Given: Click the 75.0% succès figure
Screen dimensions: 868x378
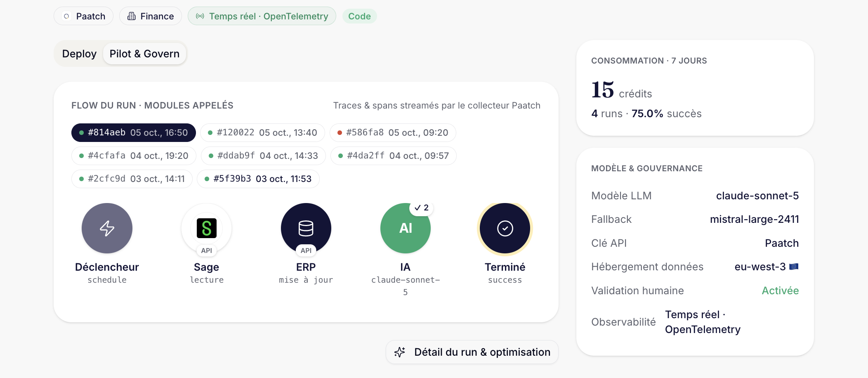Looking at the screenshot, I should pyautogui.click(x=667, y=113).
